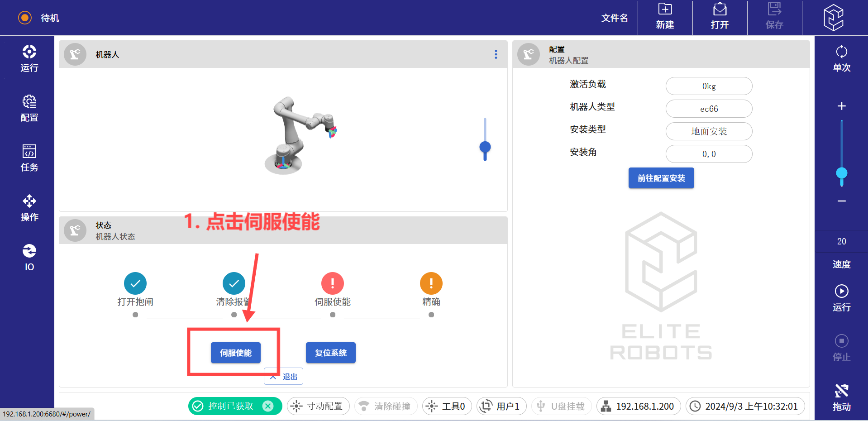The image size is (868, 421).
Task: Enable 拖动 drag mode
Action: (x=841, y=397)
